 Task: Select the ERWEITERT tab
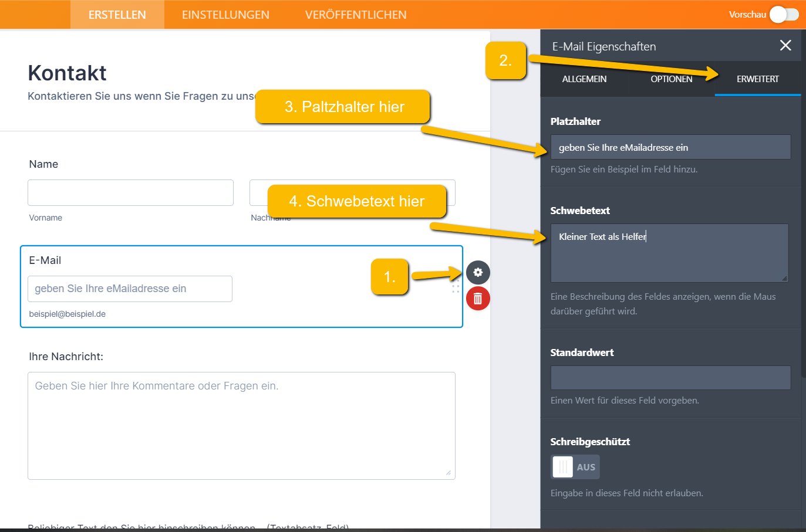[757, 79]
